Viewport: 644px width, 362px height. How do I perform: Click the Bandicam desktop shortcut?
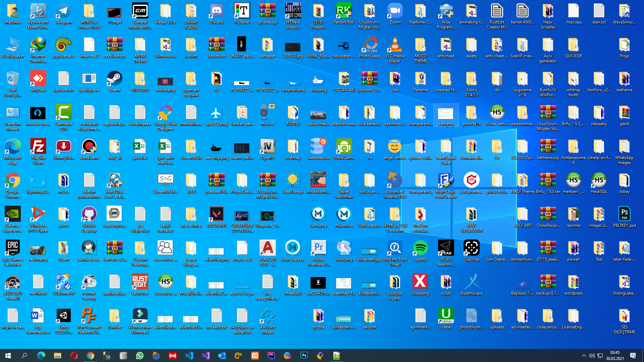point(89,150)
